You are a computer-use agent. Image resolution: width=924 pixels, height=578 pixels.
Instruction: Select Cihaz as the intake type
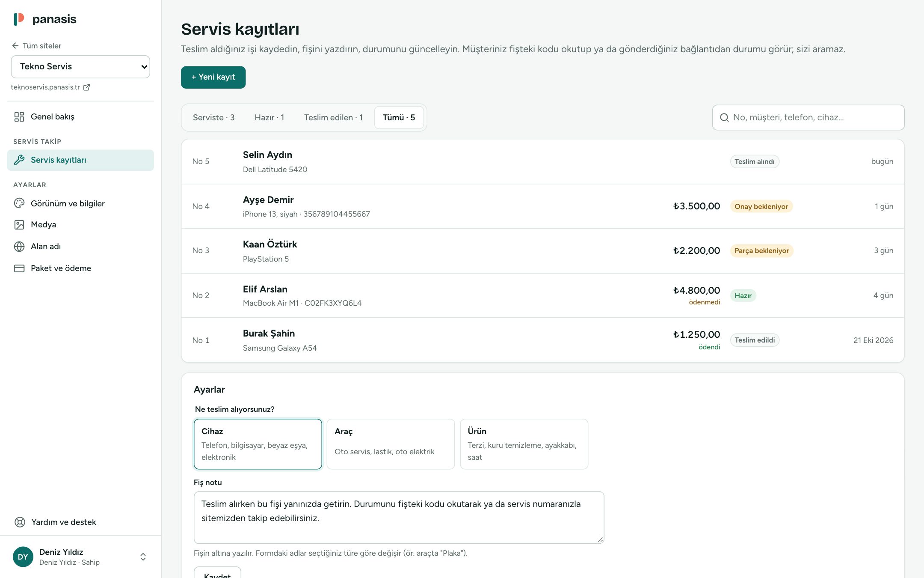[258, 444]
